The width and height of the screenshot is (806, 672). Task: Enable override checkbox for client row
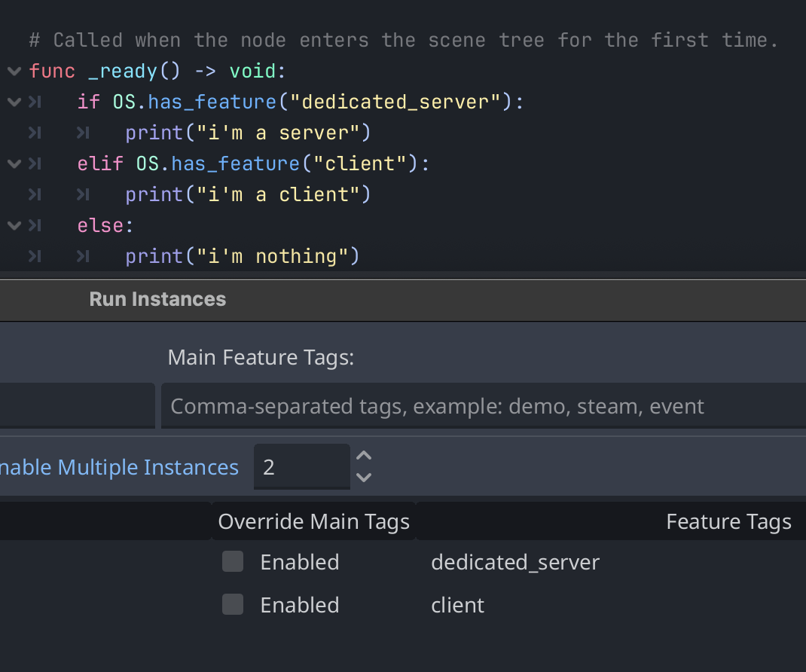tap(233, 604)
